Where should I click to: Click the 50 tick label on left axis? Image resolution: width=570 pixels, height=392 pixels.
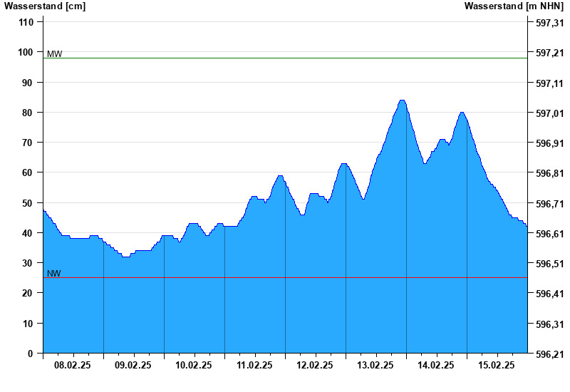[x=27, y=203]
